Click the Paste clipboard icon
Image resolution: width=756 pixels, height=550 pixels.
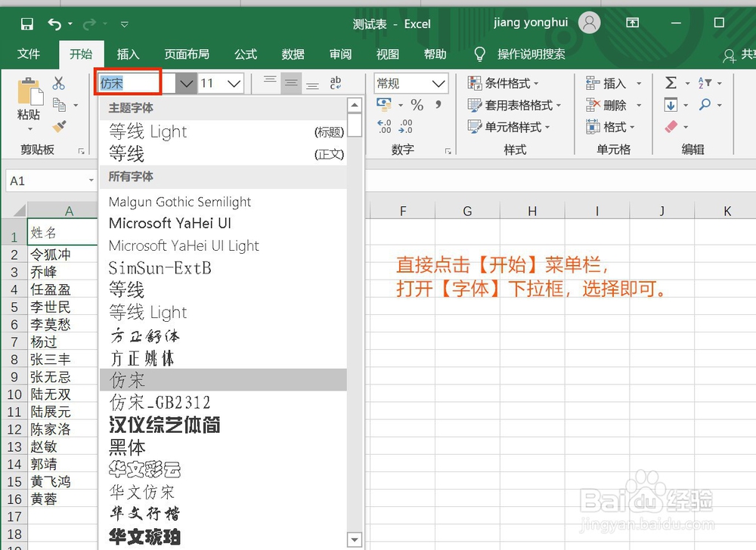tap(30, 91)
